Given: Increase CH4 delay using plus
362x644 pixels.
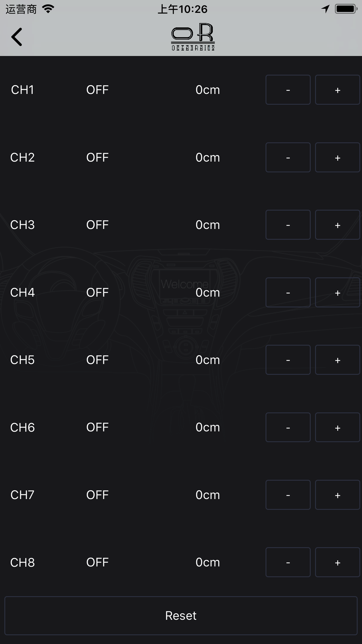Looking at the screenshot, I should tap(337, 293).
